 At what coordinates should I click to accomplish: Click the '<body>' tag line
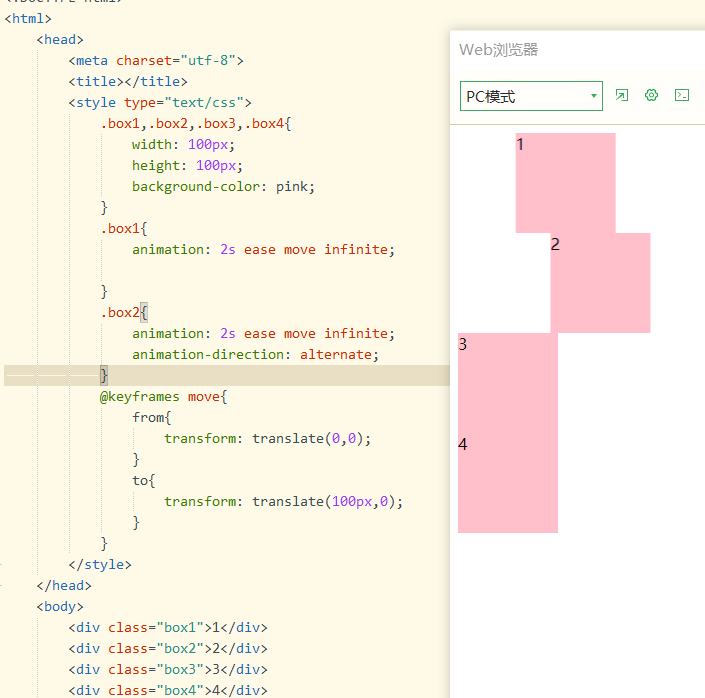[60, 607]
